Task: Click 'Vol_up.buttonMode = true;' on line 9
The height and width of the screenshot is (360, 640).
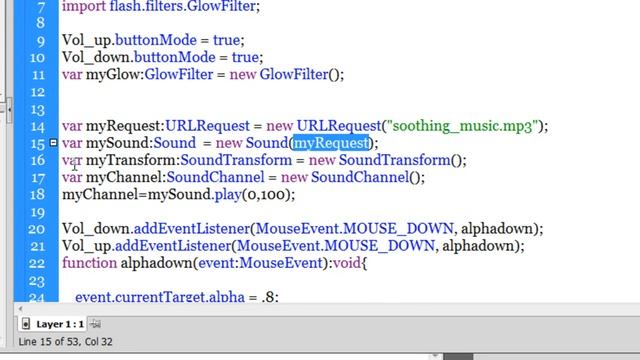Action: [x=153, y=40]
